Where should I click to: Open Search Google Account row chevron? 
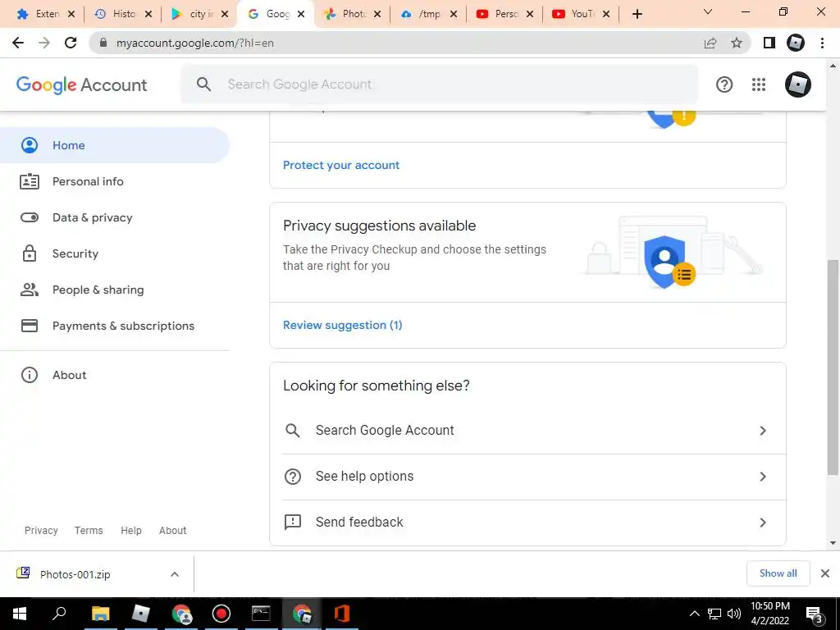click(x=763, y=431)
